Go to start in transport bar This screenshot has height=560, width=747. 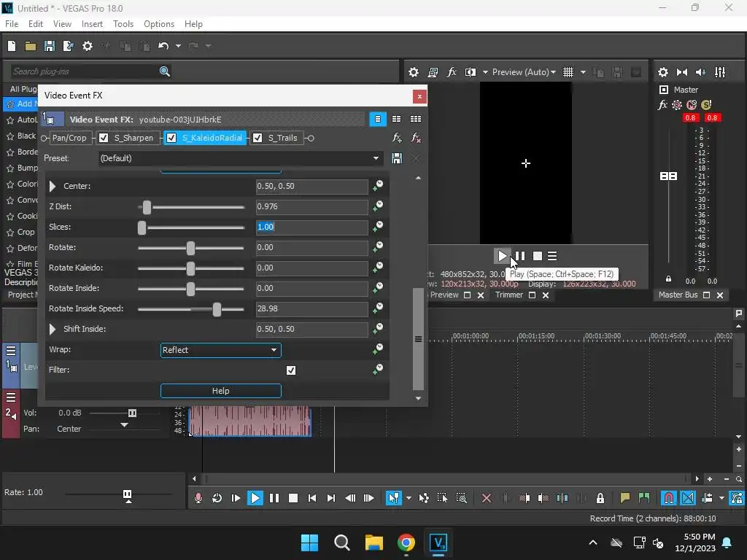coord(312,498)
